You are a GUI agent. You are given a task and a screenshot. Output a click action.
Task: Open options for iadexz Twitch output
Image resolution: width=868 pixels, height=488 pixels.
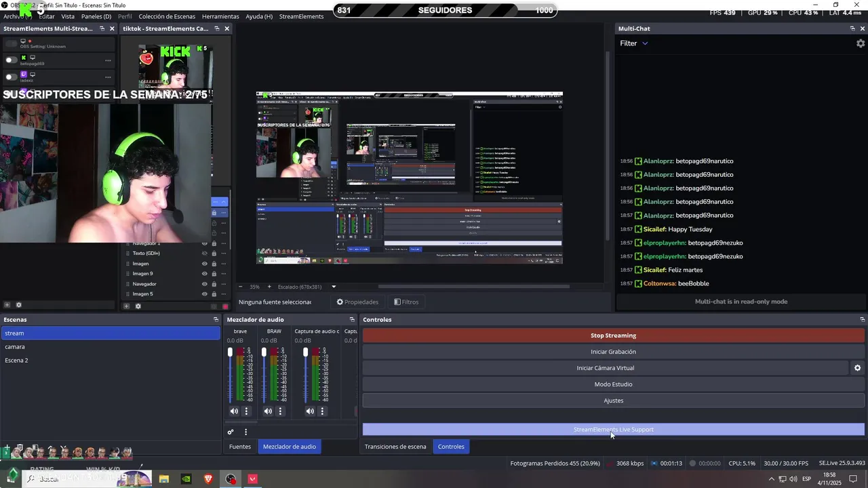tap(108, 77)
